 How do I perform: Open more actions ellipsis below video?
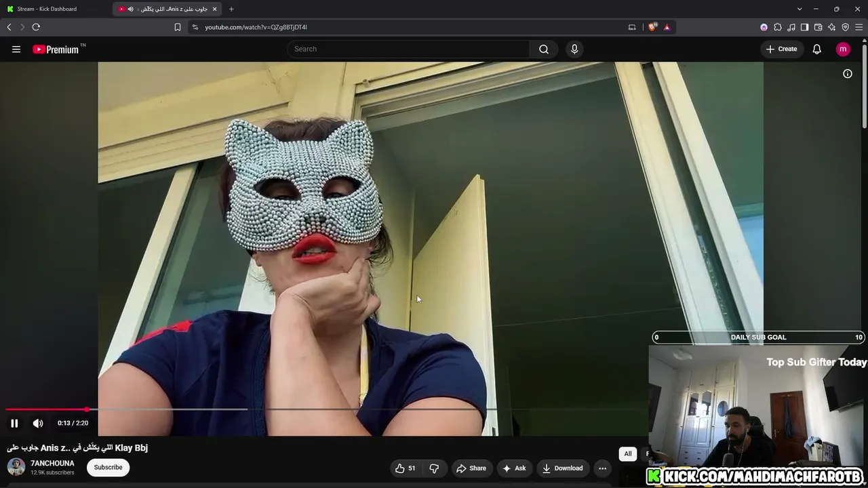602,468
